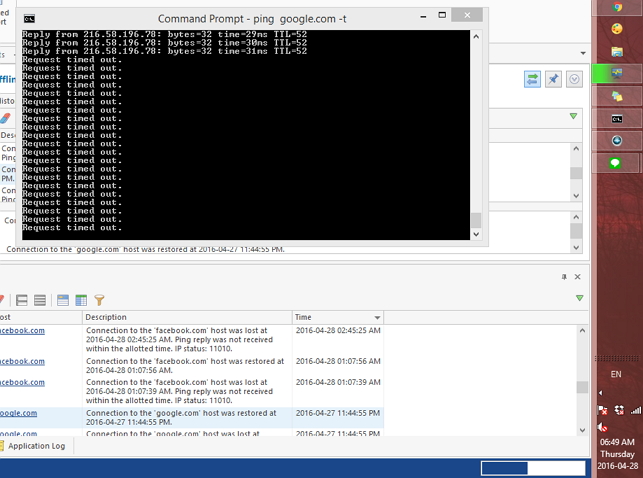
Task: Expand the green triangle in history panel
Action: [x=574, y=116]
